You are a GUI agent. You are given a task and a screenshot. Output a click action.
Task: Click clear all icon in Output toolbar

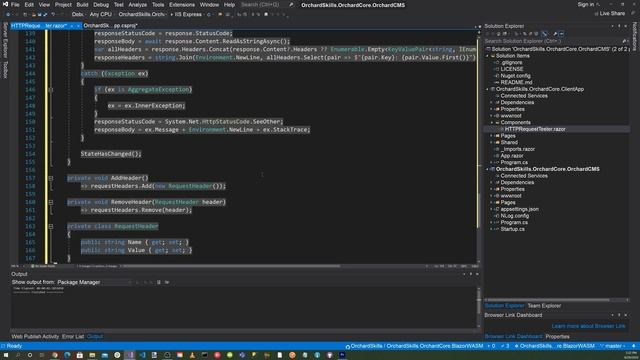159,282
